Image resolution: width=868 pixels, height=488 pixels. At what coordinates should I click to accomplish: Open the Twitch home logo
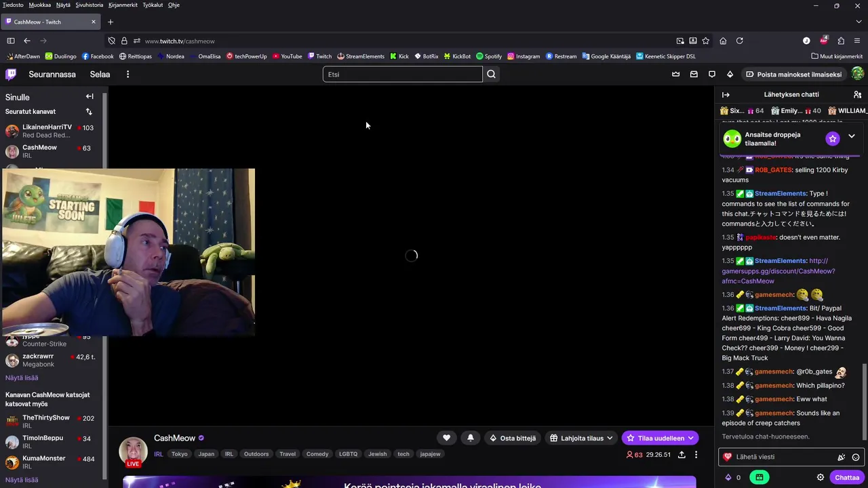[x=11, y=75]
